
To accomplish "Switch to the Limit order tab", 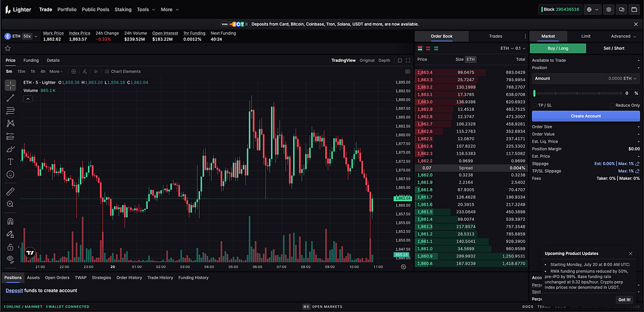I will click(586, 36).
